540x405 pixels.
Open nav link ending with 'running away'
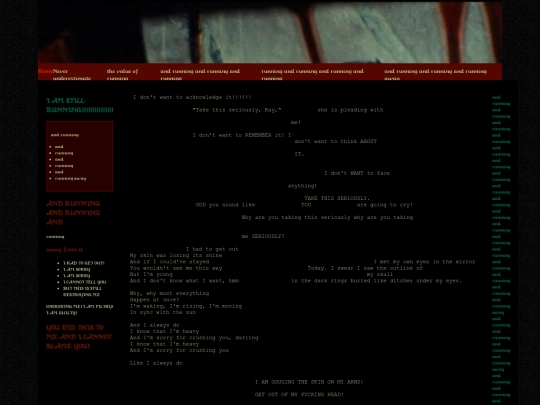click(435, 74)
